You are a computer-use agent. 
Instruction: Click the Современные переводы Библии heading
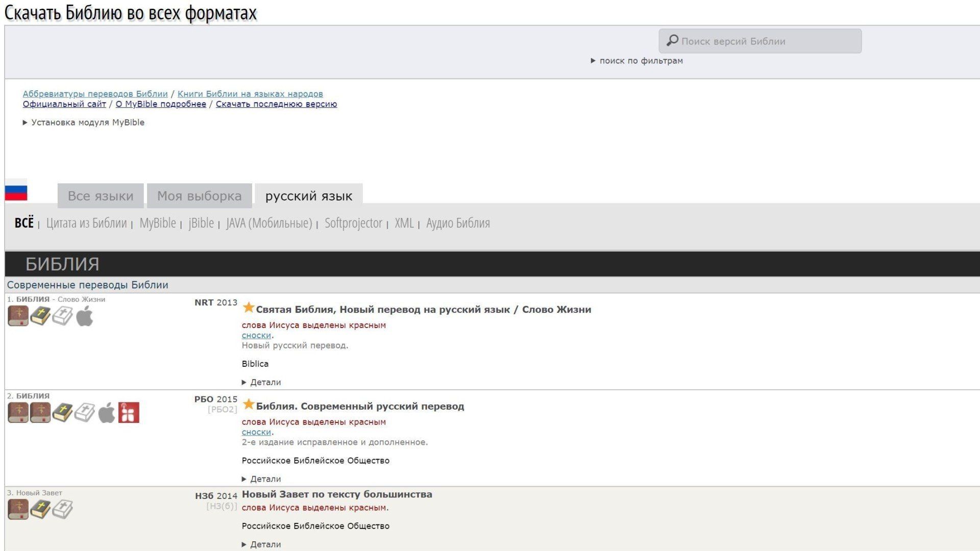pos(87,285)
